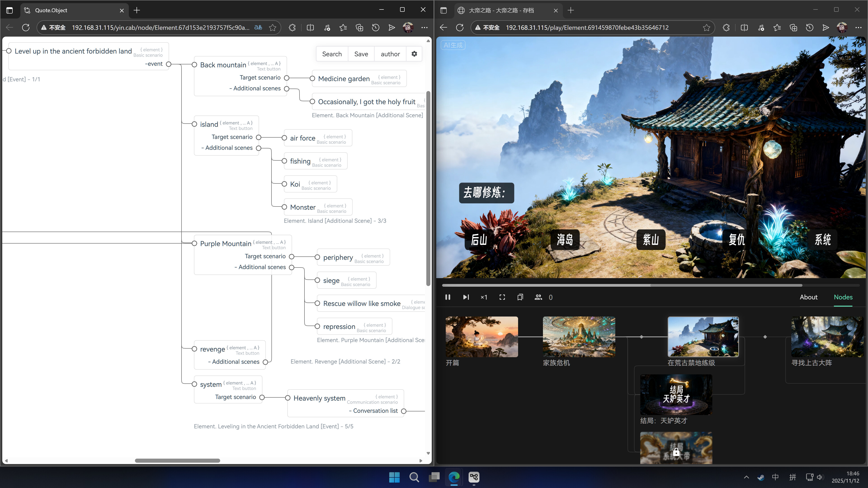Select the skip-to-next playback icon
Viewport: 868px width, 488px height.
click(466, 297)
